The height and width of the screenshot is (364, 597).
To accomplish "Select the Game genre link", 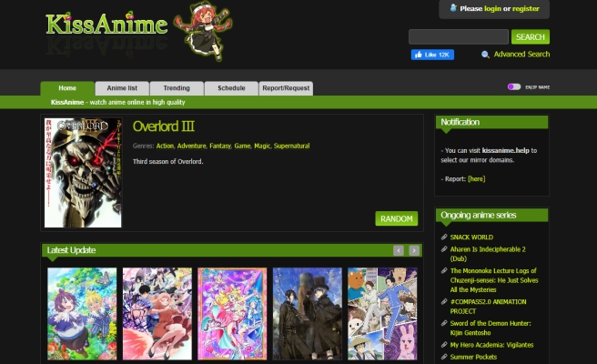I will [242, 146].
